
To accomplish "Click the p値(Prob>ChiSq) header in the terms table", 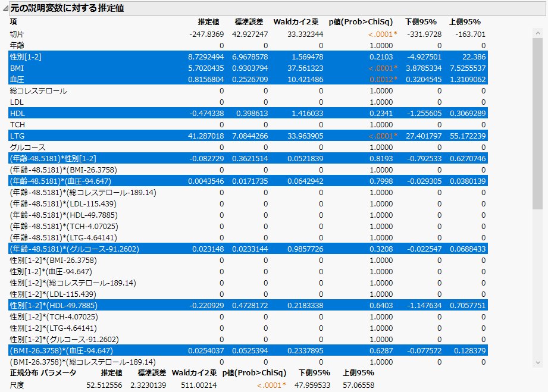I will point(361,21).
